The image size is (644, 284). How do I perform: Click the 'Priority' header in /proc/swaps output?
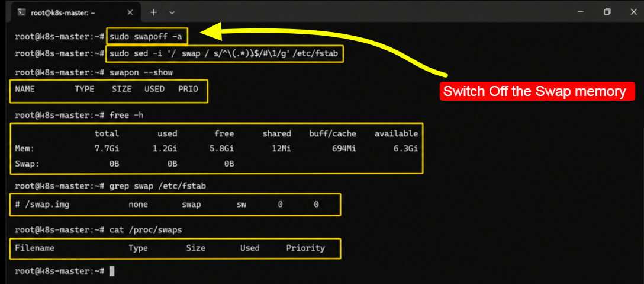pyautogui.click(x=305, y=248)
